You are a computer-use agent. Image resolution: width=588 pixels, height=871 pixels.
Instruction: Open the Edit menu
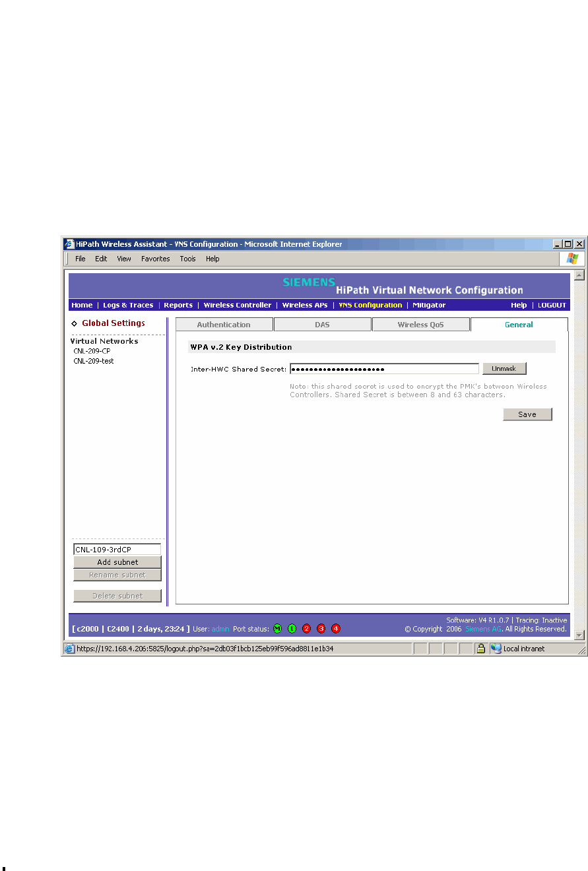101,259
